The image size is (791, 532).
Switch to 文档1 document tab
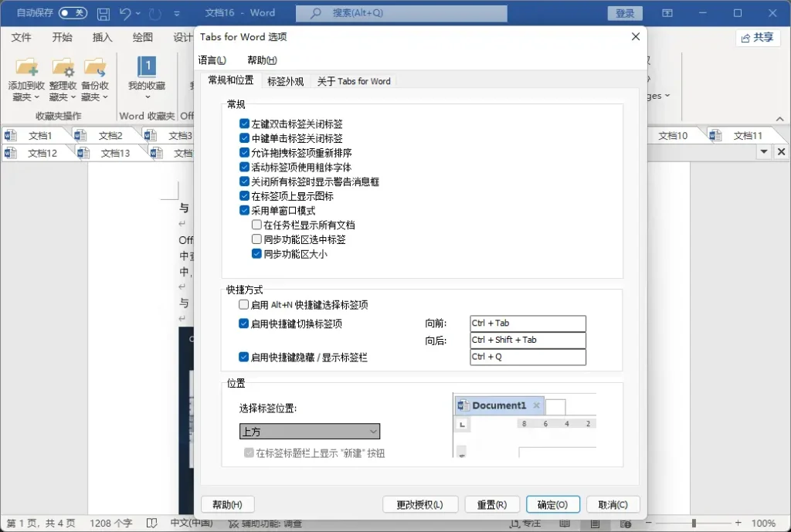(36, 135)
